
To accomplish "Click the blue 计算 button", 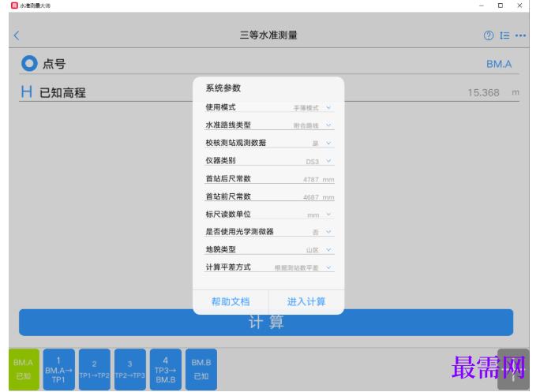I will point(266,323).
